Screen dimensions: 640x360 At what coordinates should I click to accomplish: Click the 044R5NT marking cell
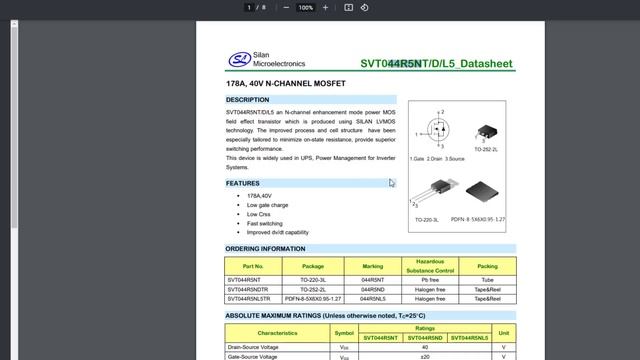[x=373, y=280]
